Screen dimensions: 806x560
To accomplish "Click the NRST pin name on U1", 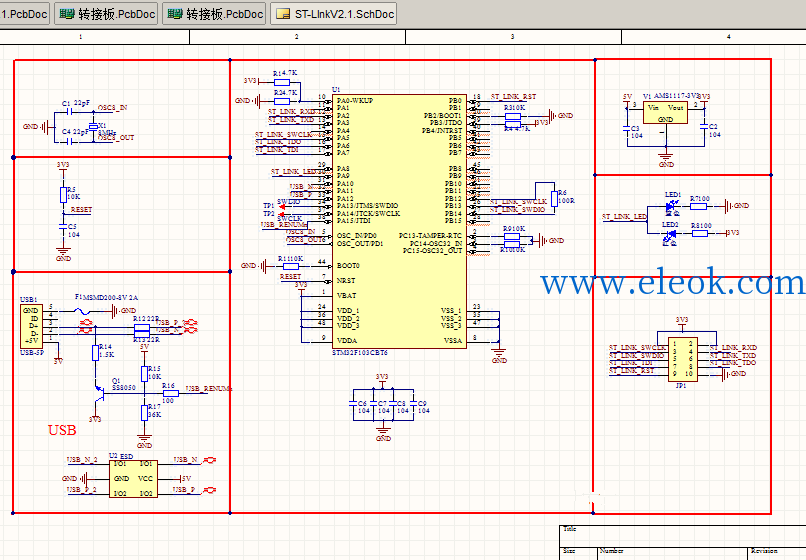I will (x=346, y=281).
